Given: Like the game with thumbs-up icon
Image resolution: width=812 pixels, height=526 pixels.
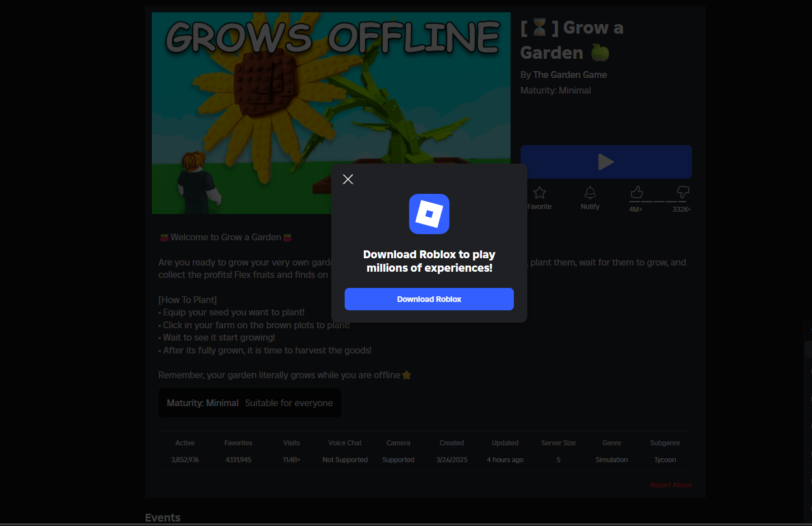Looking at the screenshot, I should click(637, 193).
